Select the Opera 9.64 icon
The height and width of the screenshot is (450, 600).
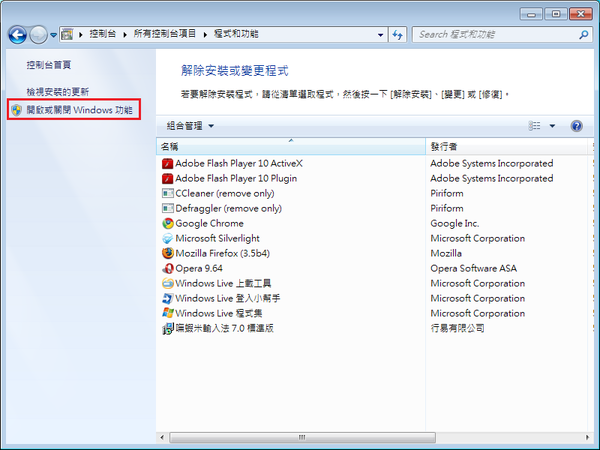click(167, 269)
